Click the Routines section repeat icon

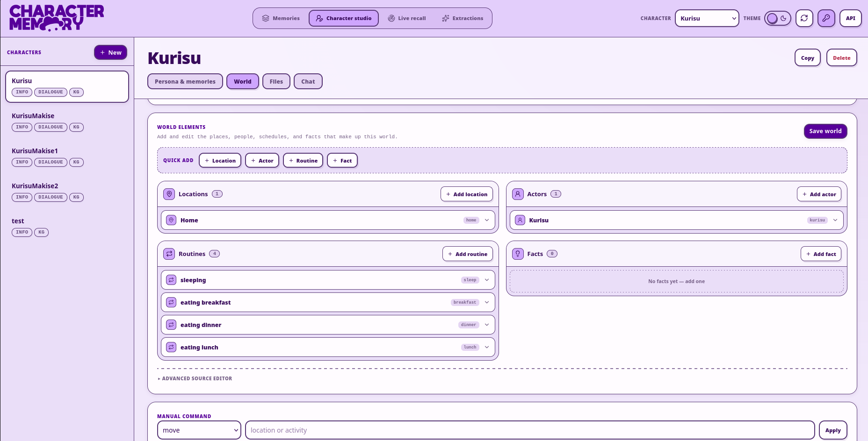(x=169, y=254)
